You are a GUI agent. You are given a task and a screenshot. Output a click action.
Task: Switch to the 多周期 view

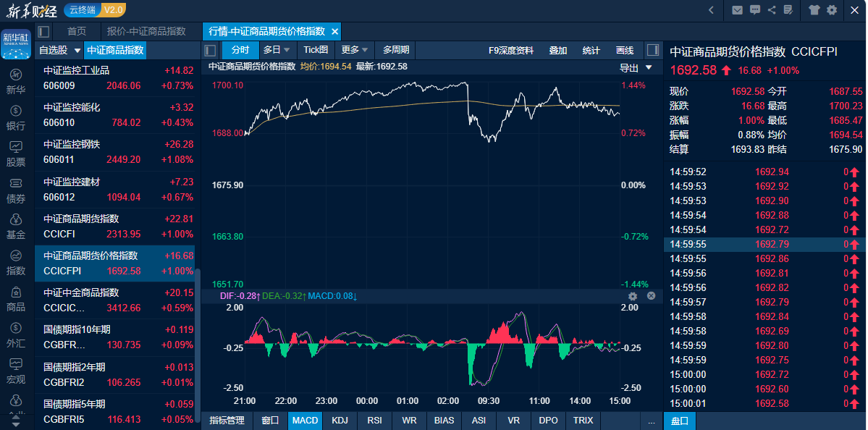click(x=396, y=50)
